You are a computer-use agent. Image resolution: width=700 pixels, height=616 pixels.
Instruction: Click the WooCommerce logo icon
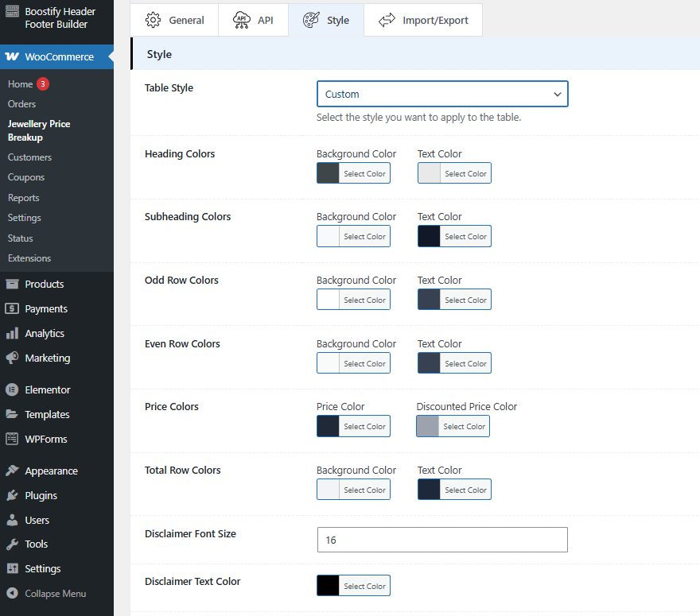12,56
